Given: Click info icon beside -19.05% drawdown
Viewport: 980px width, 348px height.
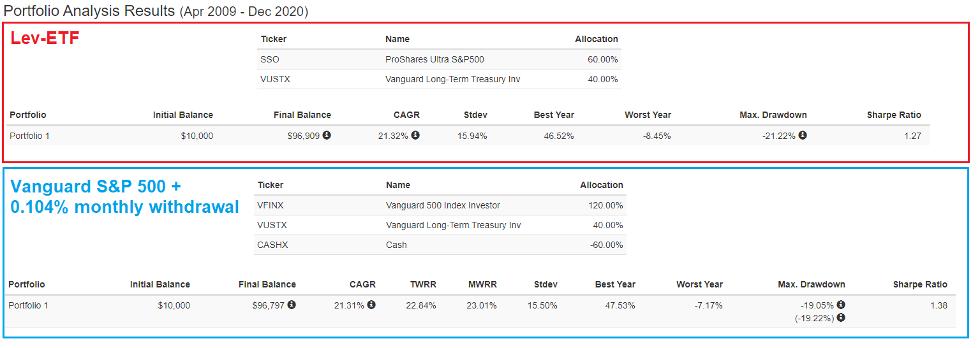Looking at the screenshot, I should [841, 305].
